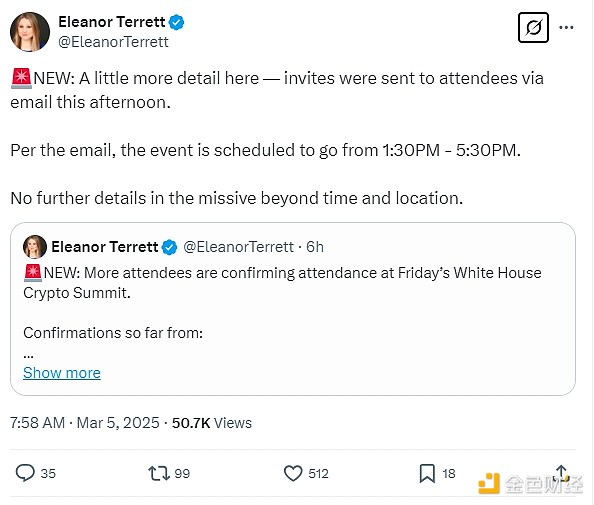
Task: Open Eleanor Terrett's large profile picture
Action: [x=30, y=32]
